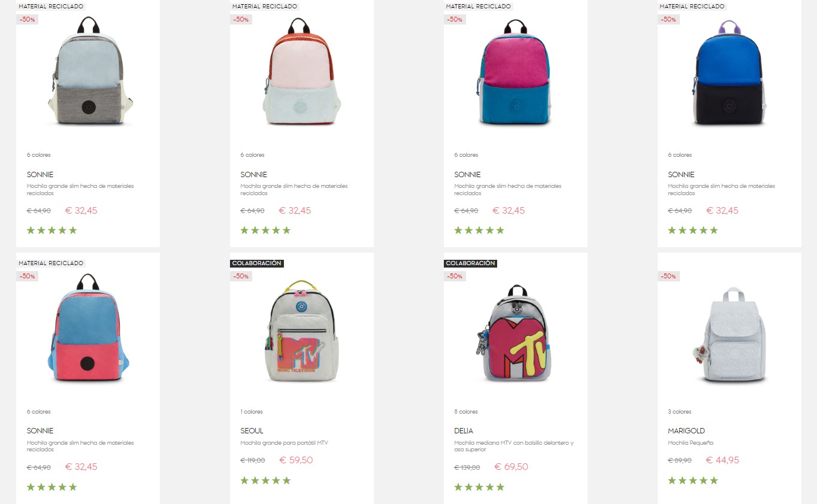Click the COLABORACIÓN badge on SEOUL backpack
This screenshot has height=504, width=817.
click(x=256, y=263)
